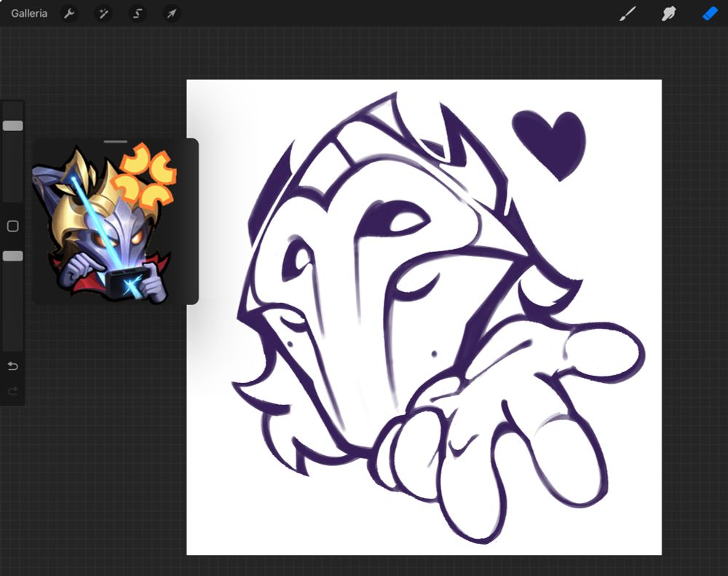Redo the last undone stroke

pyautogui.click(x=13, y=390)
